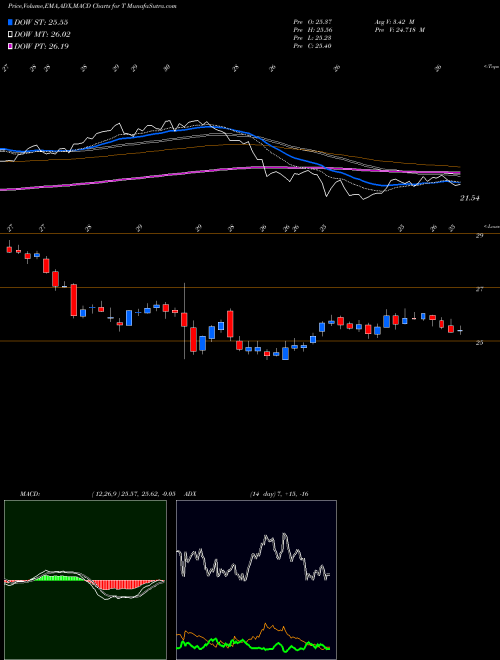Click the "<Tops" marker label

tap(491, 67)
